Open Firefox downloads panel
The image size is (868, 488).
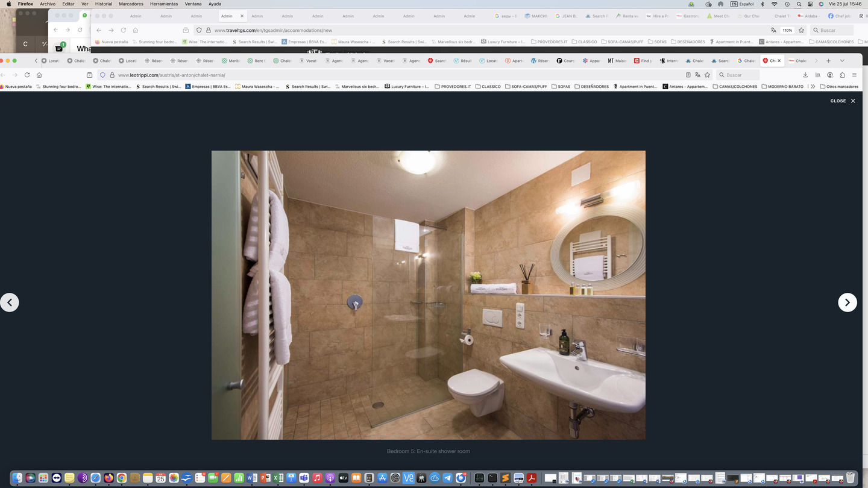click(805, 75)
